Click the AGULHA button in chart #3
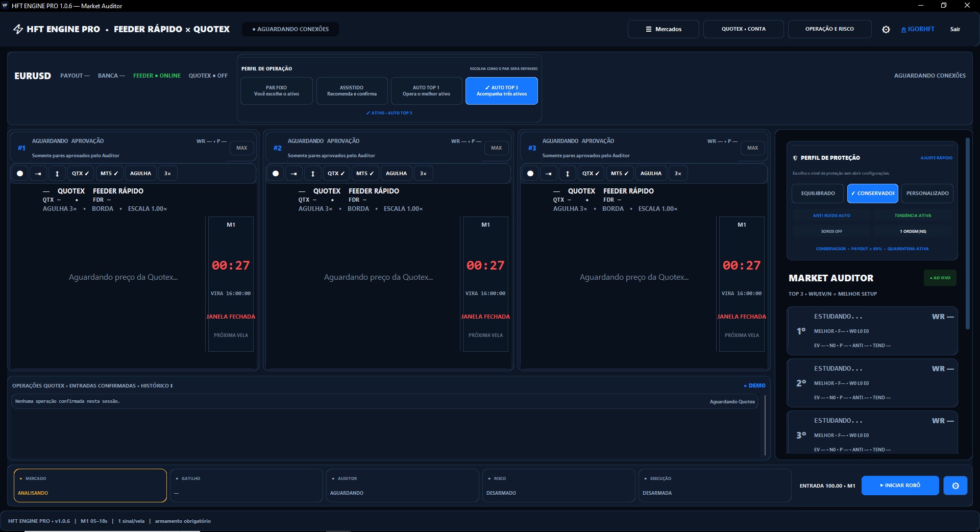 click(x=651, y=174)
